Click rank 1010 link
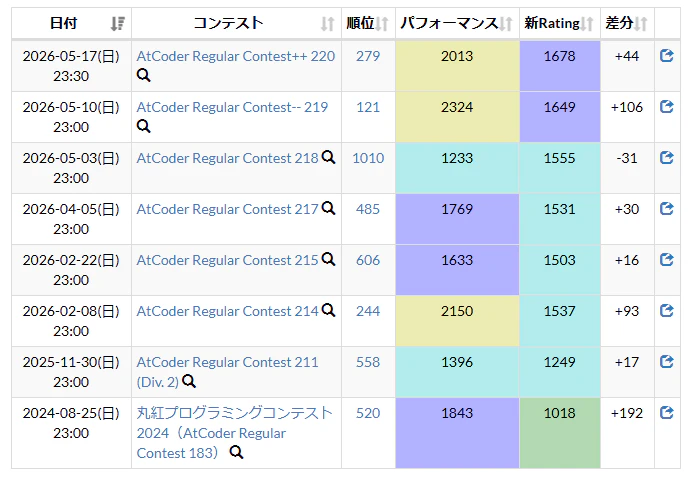Viewport: 691px width, 478px height. 368,158
